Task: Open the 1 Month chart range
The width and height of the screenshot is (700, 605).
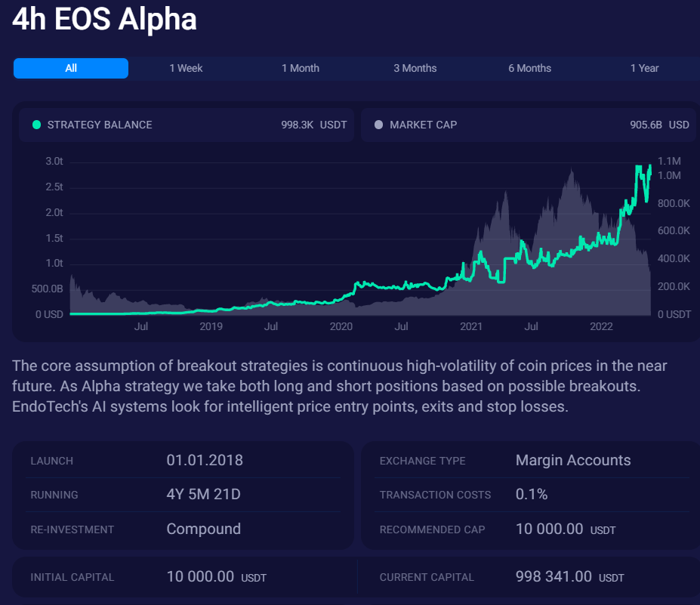Action: [x=300, y=68]
